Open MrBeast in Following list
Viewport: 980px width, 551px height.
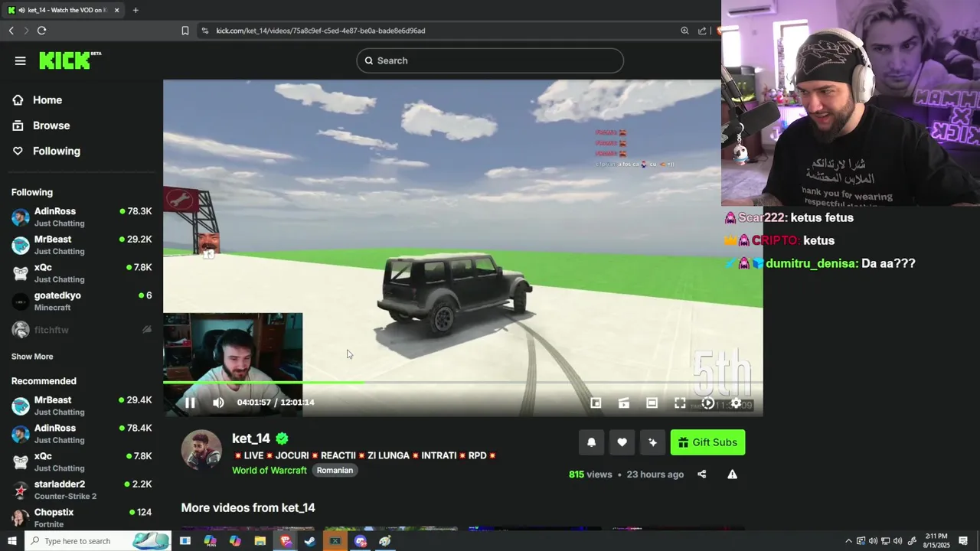pos(81,245)
